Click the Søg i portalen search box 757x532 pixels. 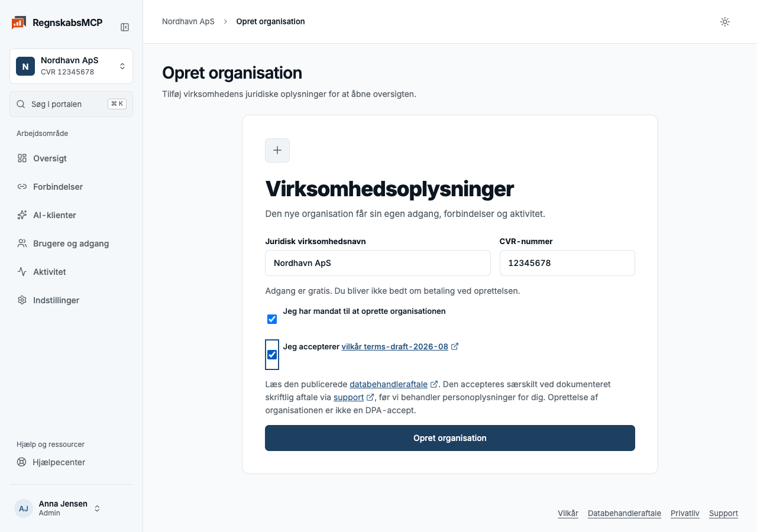click(71, 104)
